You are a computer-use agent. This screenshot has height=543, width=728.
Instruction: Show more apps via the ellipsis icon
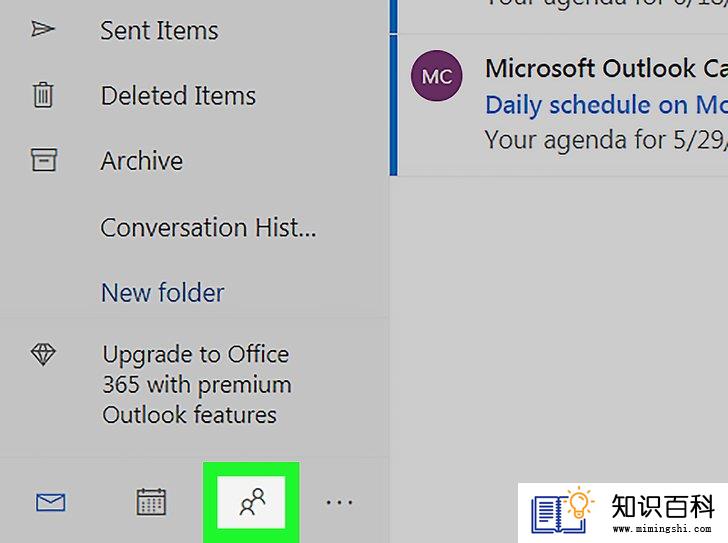339,502
